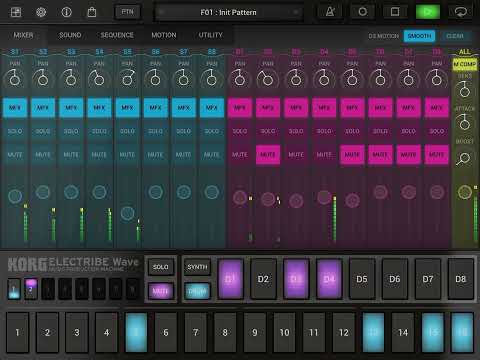The image size is (480, 360).
Task: Click the S5 channel pan knob
Action: (127, 79)
